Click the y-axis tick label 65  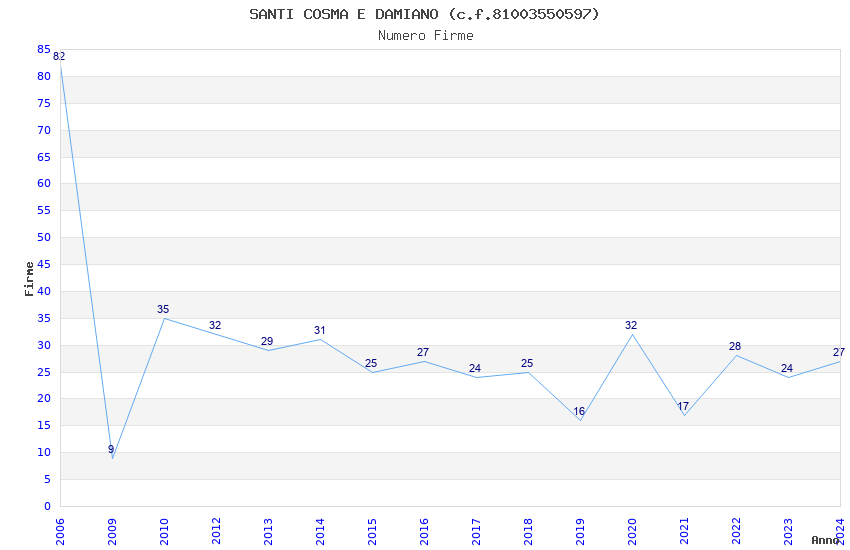44,157
